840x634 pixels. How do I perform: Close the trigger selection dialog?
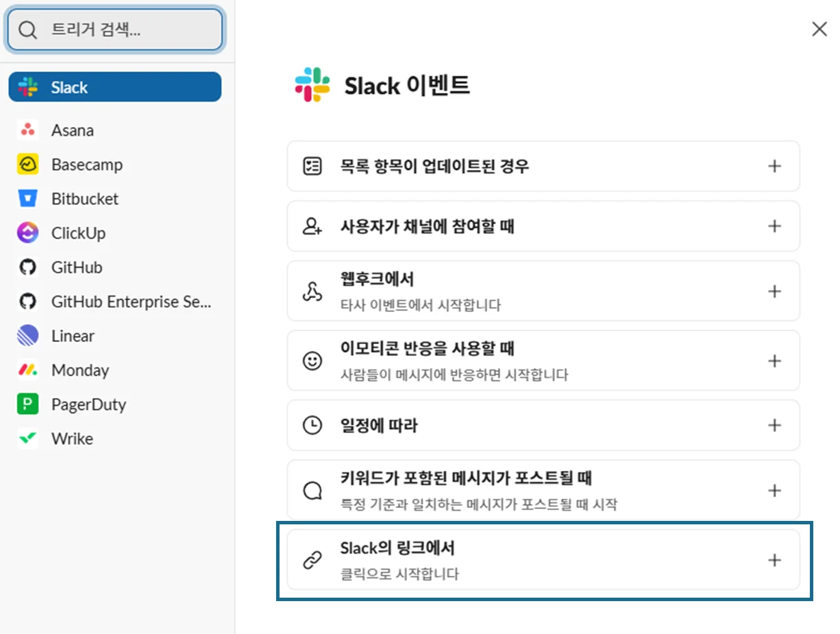819,29
